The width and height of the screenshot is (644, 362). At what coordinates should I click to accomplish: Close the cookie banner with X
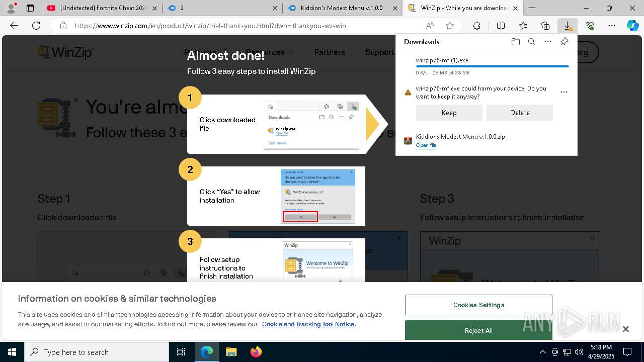click(625, 329)
